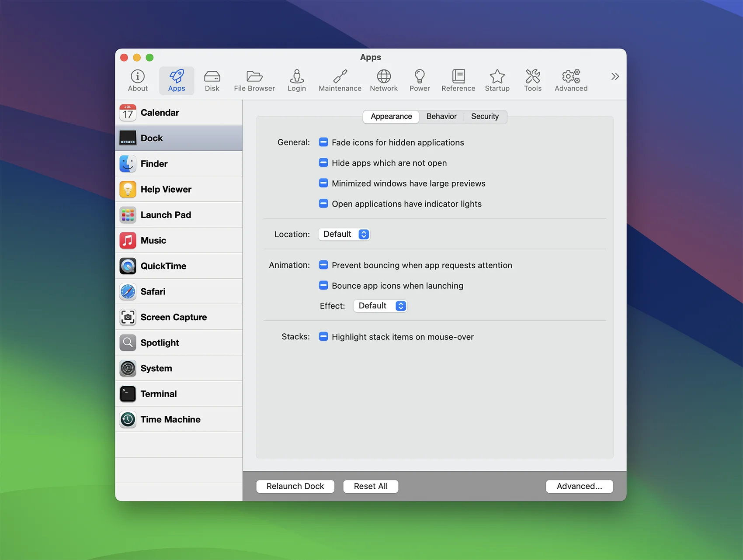Open the Effect dropdown
Image resolution: width=743 pixels, height=560 pixels.
[x=380, y=306]
